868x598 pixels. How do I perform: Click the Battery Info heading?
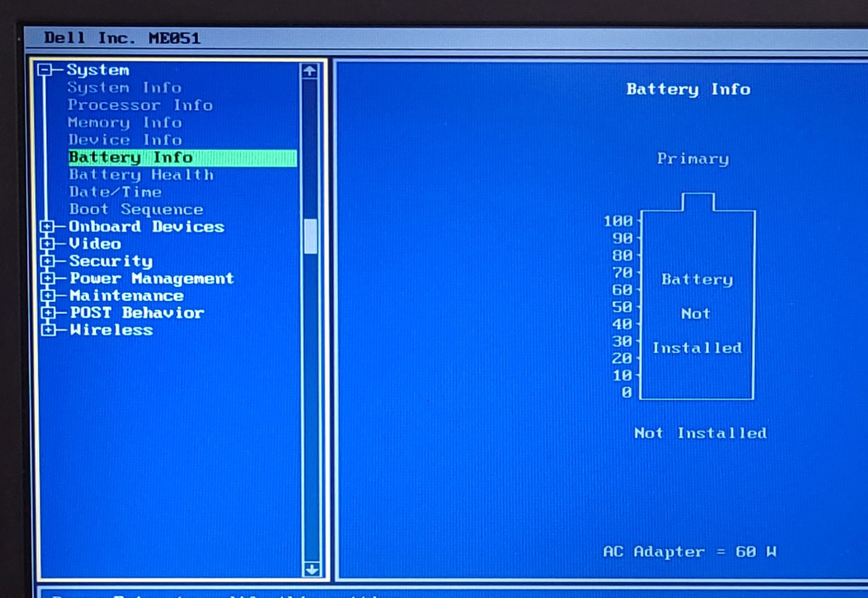point(688,89)
